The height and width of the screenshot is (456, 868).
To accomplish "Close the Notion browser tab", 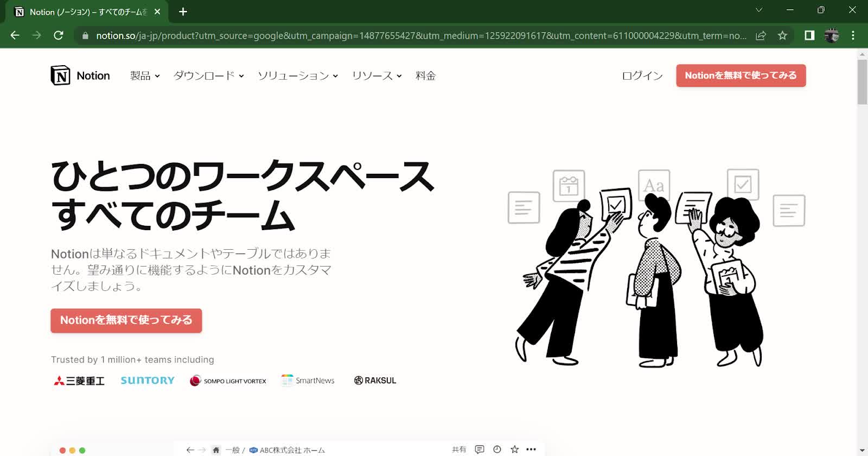I will coord(157,11).
